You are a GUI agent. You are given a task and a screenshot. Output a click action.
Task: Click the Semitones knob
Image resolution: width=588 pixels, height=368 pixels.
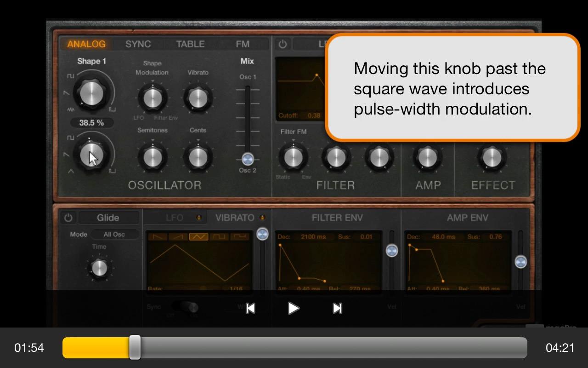point(152,157)
